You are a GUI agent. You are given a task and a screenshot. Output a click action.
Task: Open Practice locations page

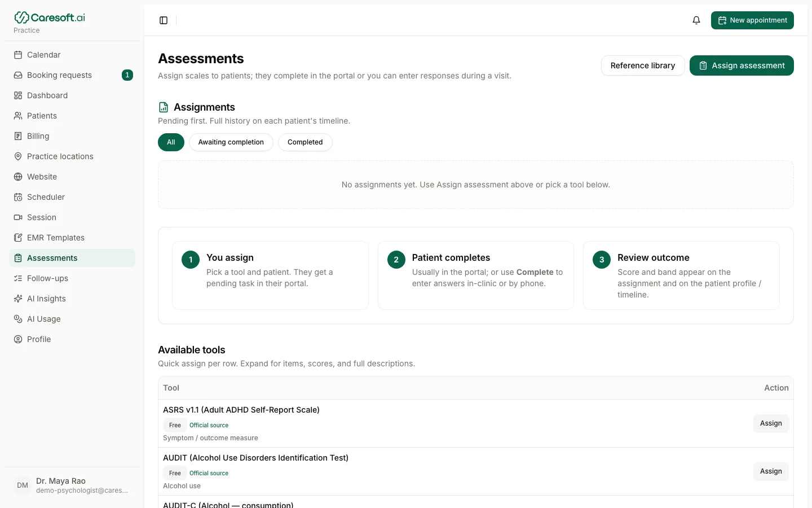(72, 156)
